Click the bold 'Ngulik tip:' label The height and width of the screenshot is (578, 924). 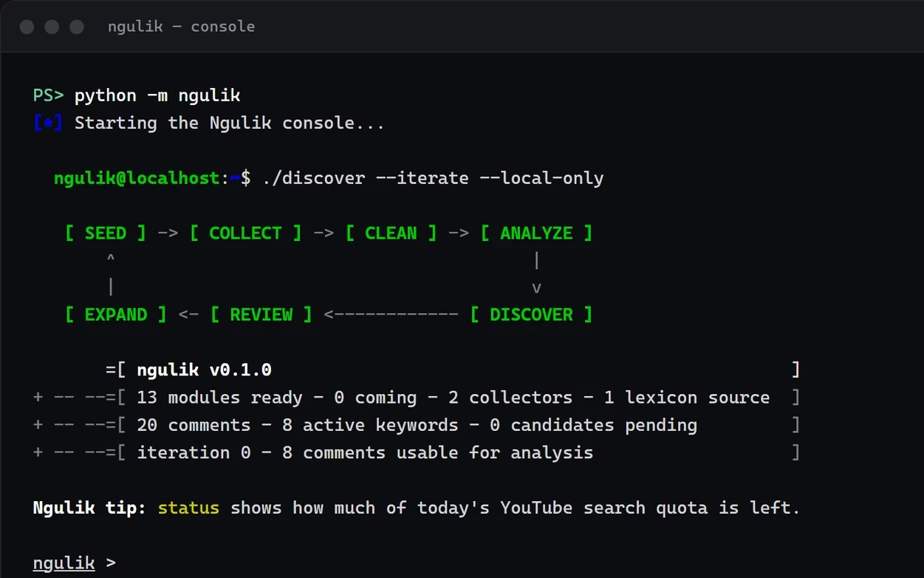(89, 508)
